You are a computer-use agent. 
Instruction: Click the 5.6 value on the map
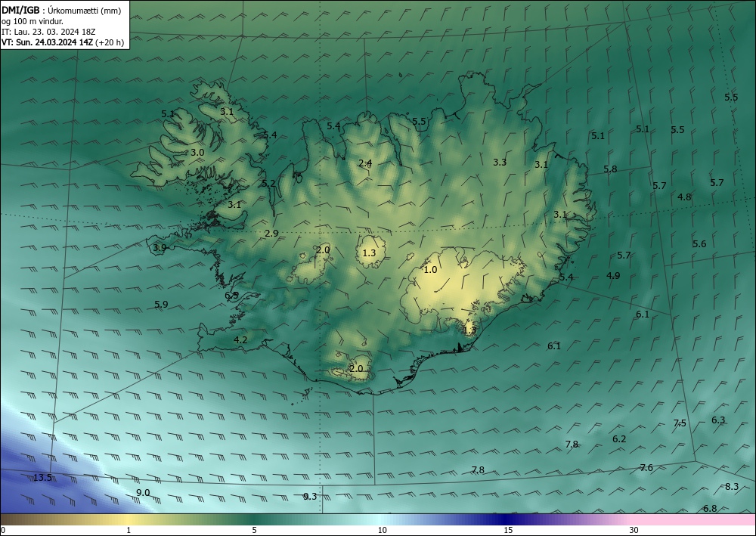(699, 244)
